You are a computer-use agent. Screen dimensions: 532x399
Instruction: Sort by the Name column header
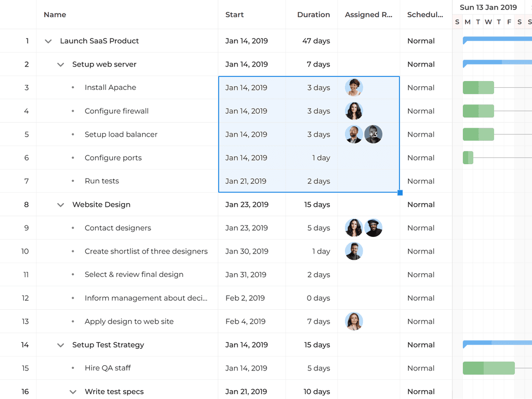point(55,15)
